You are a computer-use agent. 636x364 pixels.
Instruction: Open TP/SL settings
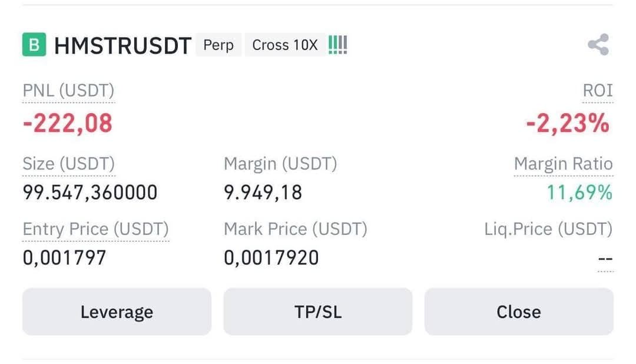(318, 312)
